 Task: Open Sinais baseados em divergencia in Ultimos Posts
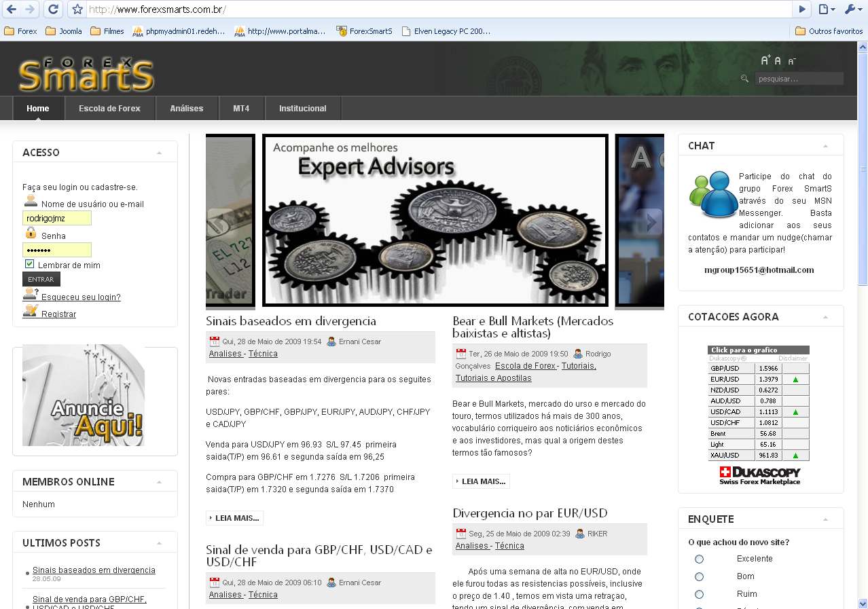[94, 570]
